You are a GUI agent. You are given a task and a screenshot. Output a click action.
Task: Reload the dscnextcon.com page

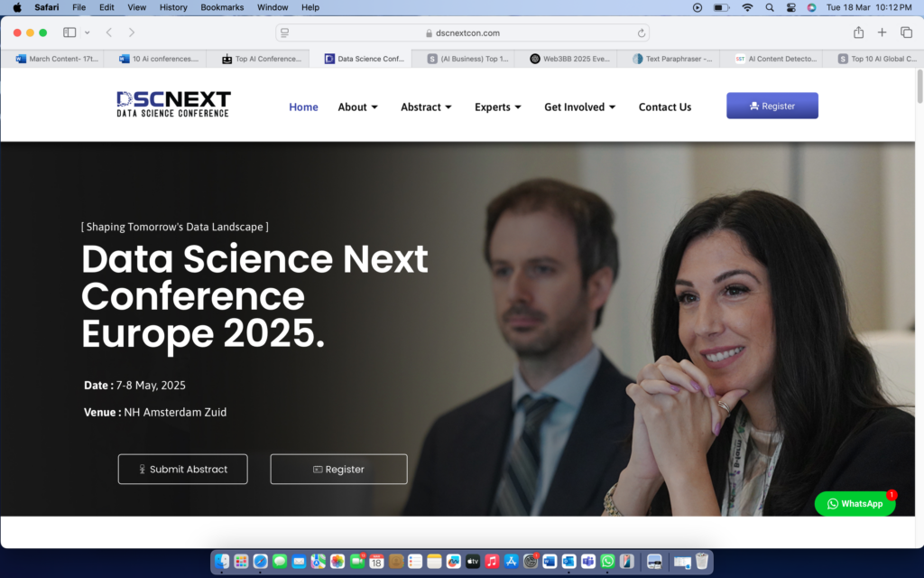click(x=642, y=33)
